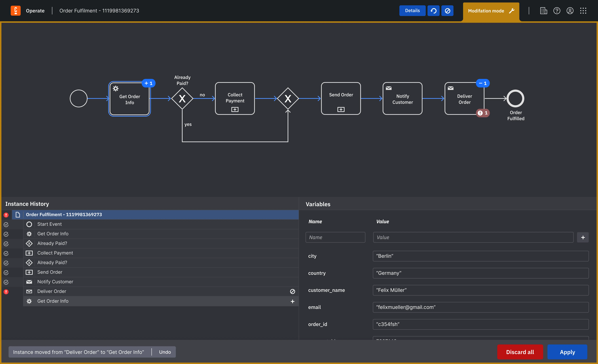Click cancel icon on Deliver Order row
598x364 pixels.
click(292, 291)
